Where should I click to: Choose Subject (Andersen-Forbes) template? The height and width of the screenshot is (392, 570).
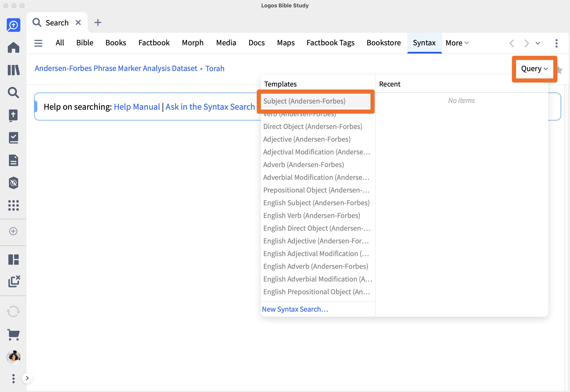click(317, 101)
